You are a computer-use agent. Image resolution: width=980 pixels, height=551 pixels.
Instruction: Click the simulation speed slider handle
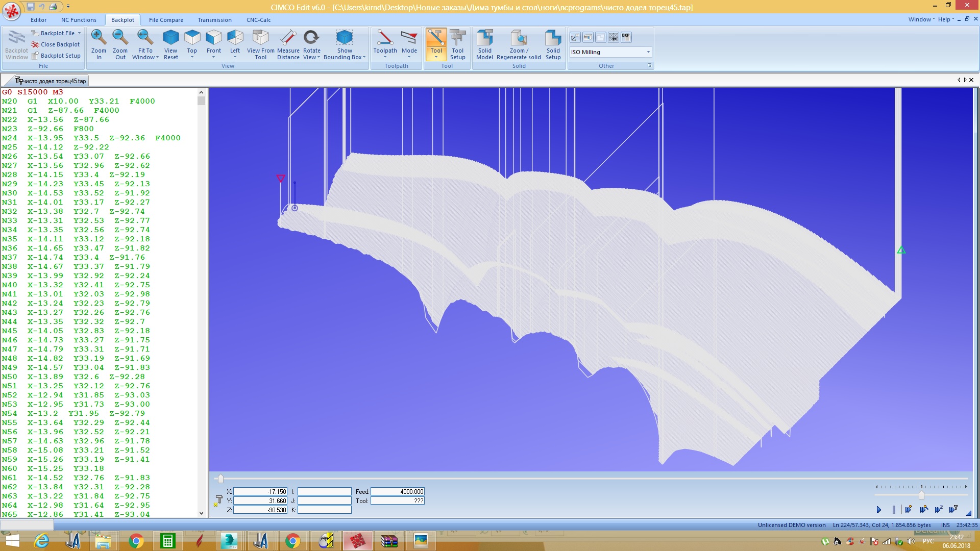(x=921, y=495)
